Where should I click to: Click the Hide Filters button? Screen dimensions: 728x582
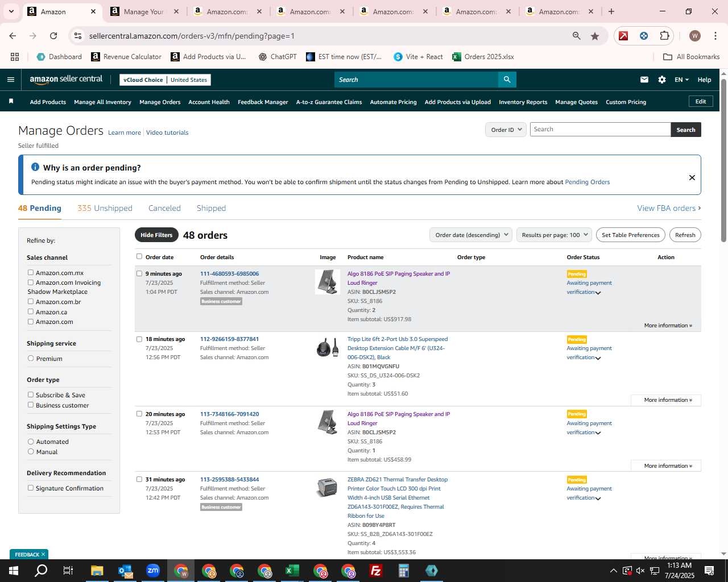156,235
